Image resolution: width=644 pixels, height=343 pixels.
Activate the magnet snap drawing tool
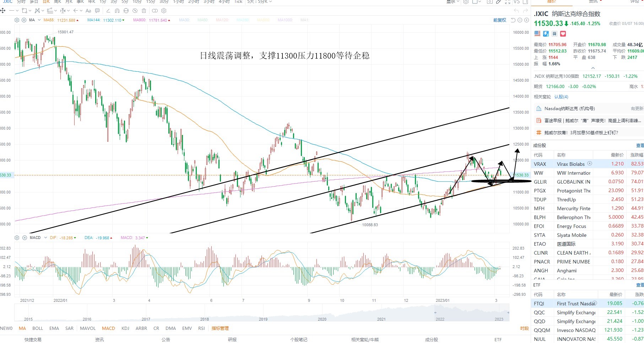[x=117, y=11]
